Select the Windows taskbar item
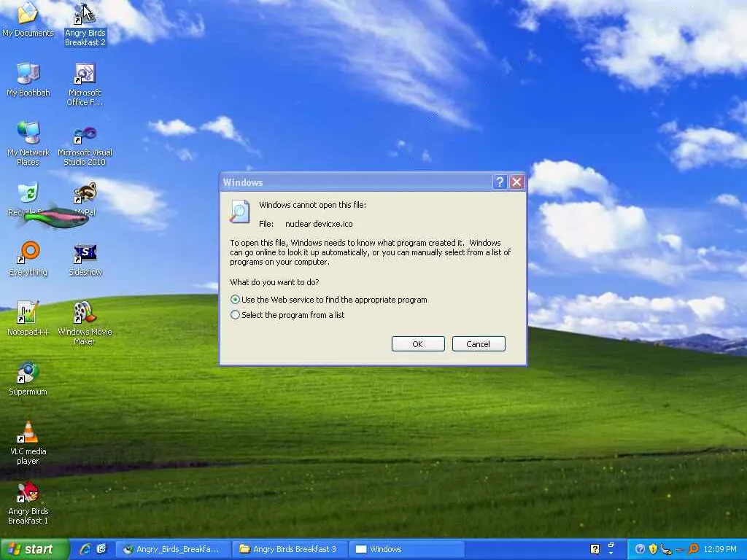 (406, 549)
